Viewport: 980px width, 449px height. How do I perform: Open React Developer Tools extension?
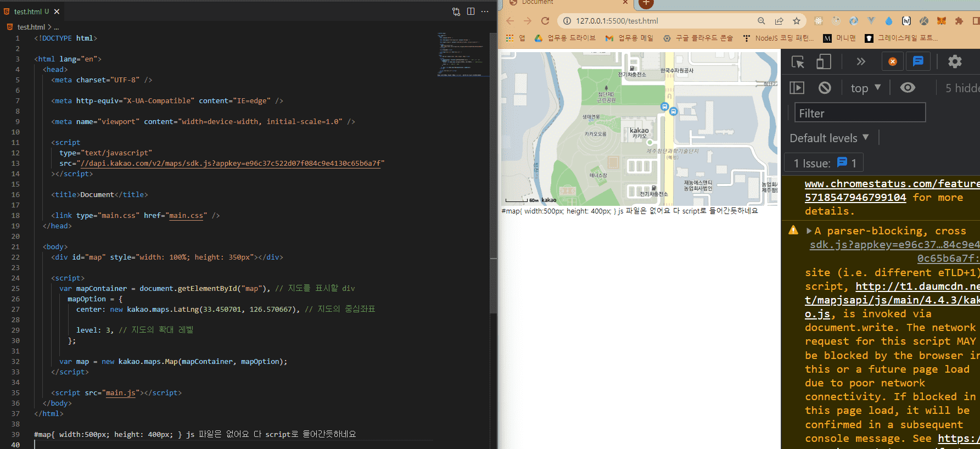[x=819, y=21]
